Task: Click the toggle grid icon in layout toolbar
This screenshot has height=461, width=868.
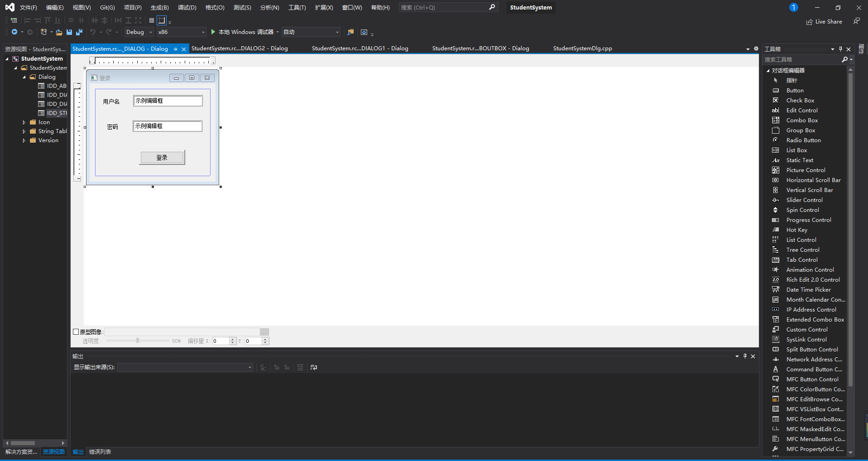Action: pos(152,20)
